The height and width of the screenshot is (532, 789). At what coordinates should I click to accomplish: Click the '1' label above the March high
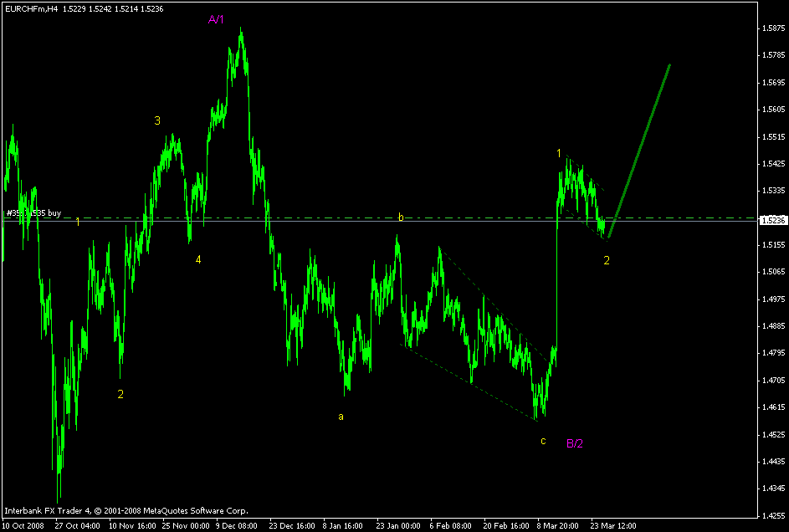561,152
